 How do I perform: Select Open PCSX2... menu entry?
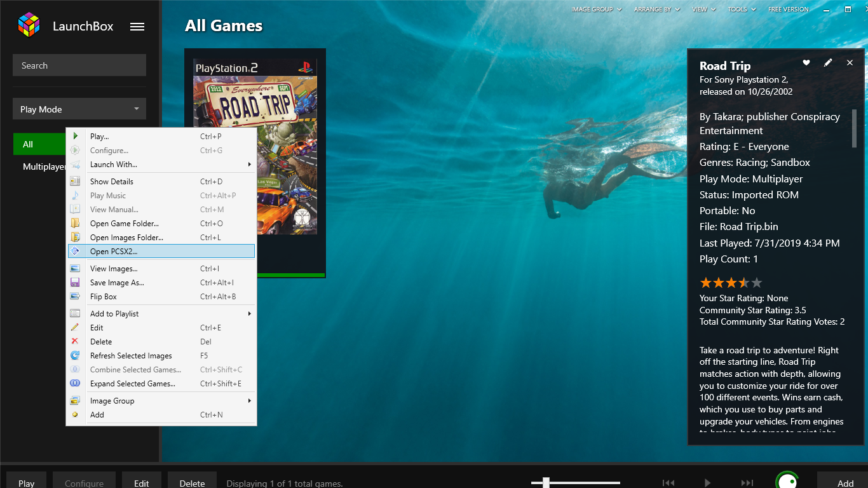tap(161, 251)
